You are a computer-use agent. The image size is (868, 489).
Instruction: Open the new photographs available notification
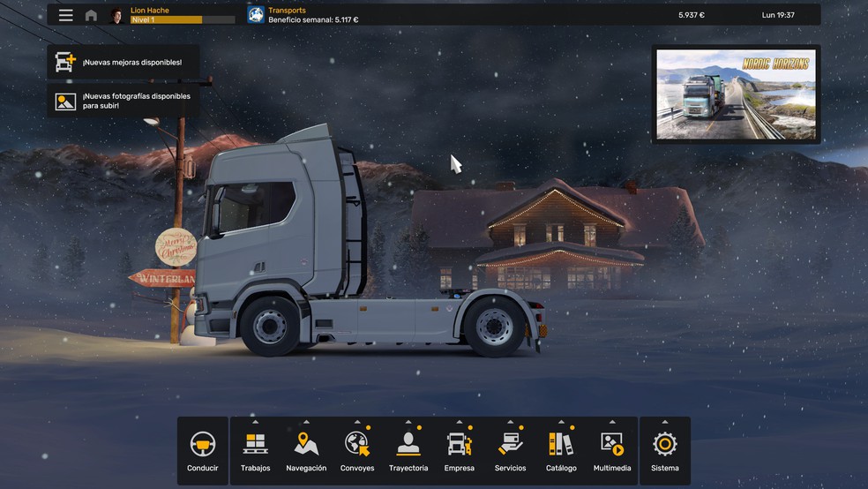pos(123,101)
